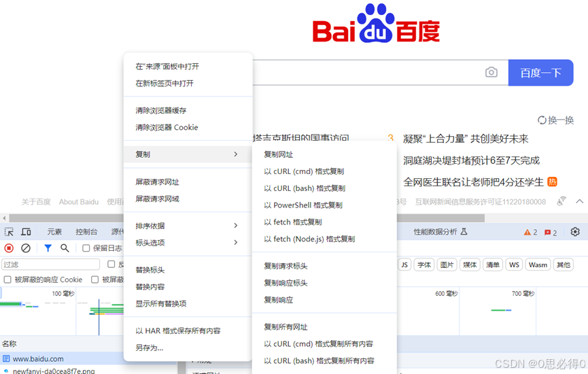Click the accessibility icon in Baidu footer
This screenshot has width=588, height=374.
(561, 201)
